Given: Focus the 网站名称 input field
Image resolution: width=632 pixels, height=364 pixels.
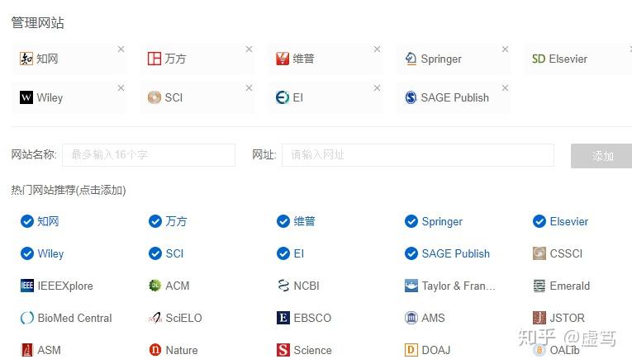Looking at the screenshot, I should point(149,155).
